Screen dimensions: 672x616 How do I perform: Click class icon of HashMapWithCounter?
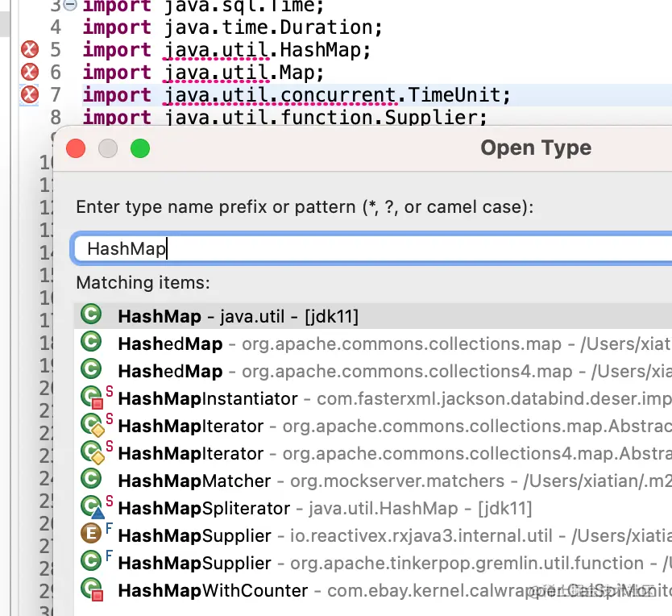(x=93, y=590)
